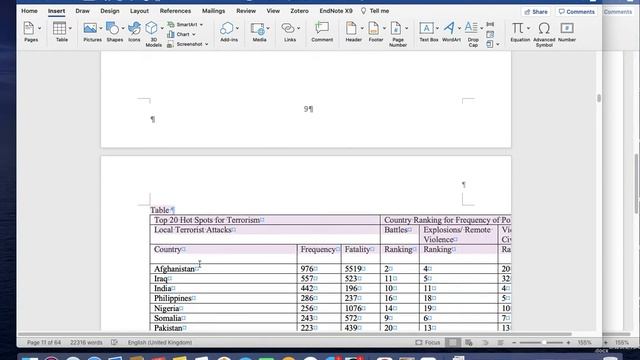Screen dimensions: 640x360
Task: Click the 155% zoom level
Action: [x=584, y=342]
